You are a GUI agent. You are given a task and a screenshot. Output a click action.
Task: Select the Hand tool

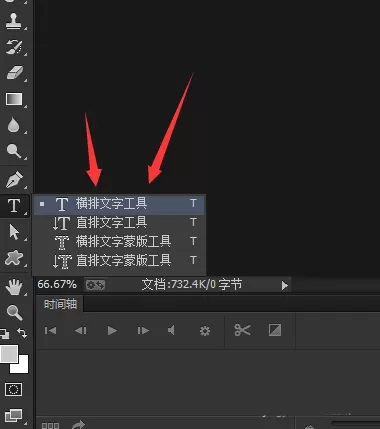click(14, 287)
